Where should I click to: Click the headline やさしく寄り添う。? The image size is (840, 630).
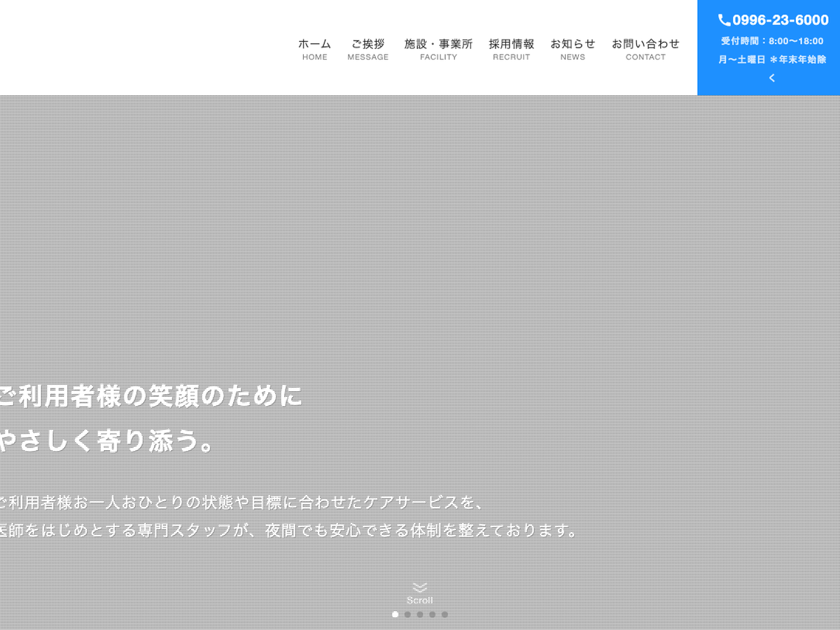tap(107, 442)
